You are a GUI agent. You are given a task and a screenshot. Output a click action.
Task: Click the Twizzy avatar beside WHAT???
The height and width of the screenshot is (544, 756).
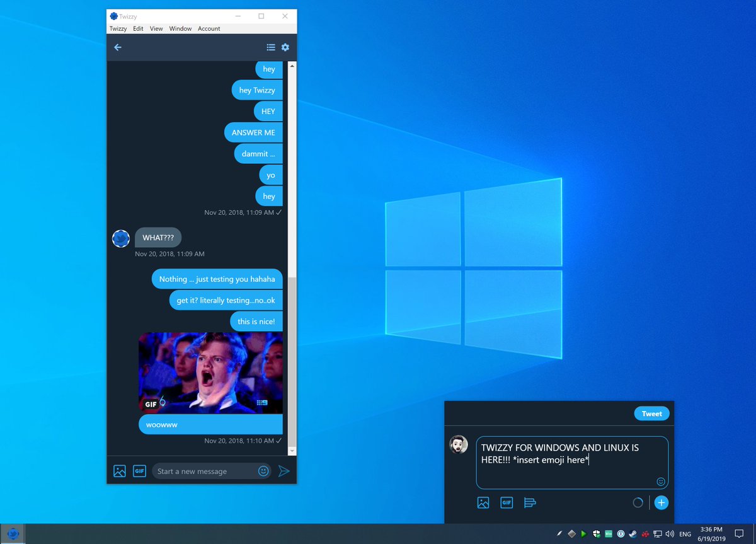coord(121,238)
